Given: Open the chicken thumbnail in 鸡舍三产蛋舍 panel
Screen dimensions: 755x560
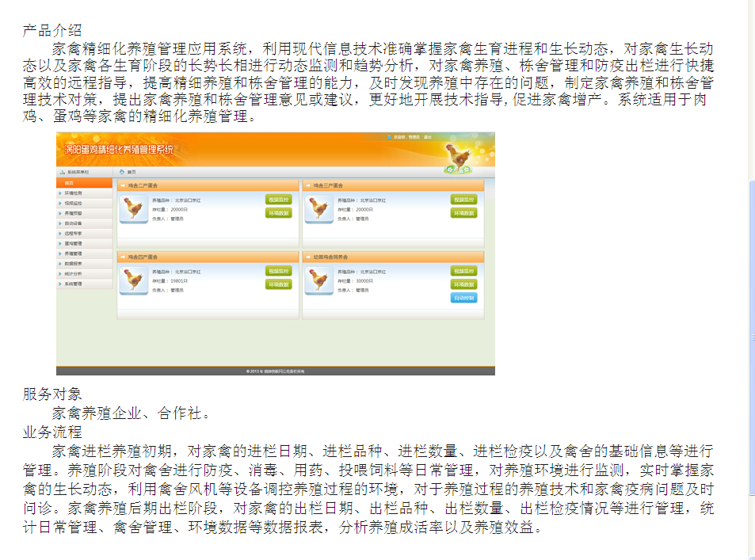Looking at the screenshot, I should [318, 209].
